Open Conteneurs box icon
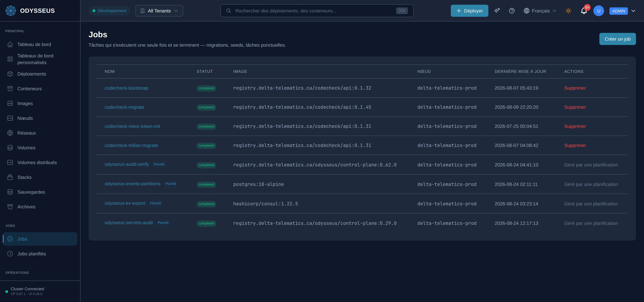Screen dimensions: 644x302 coord(10,89)
